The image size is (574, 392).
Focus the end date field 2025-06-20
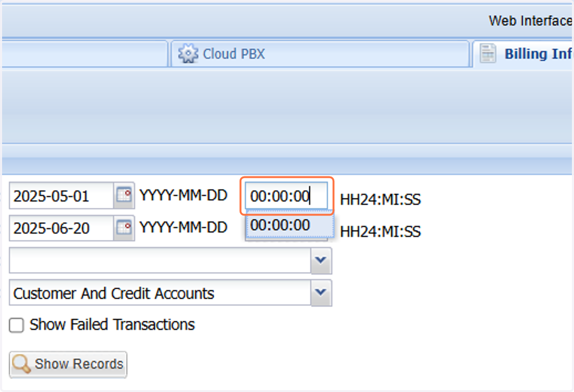[62, 228]
